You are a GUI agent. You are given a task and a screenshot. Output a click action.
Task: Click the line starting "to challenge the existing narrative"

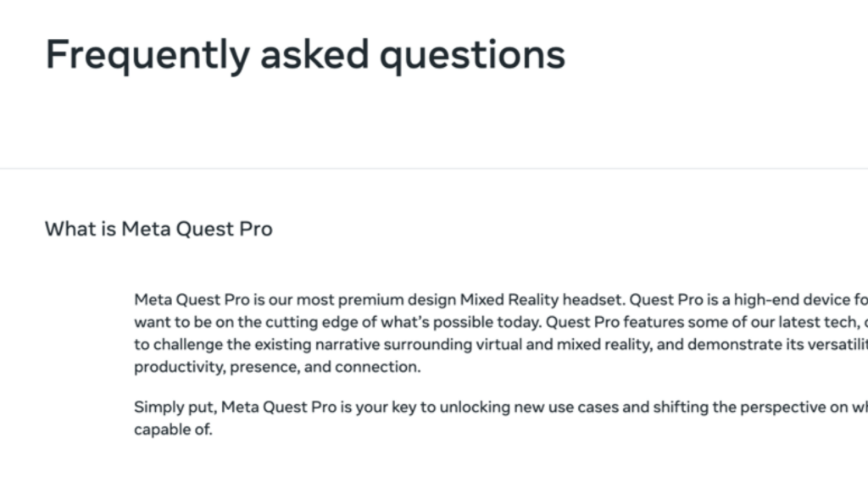point(339,345)
